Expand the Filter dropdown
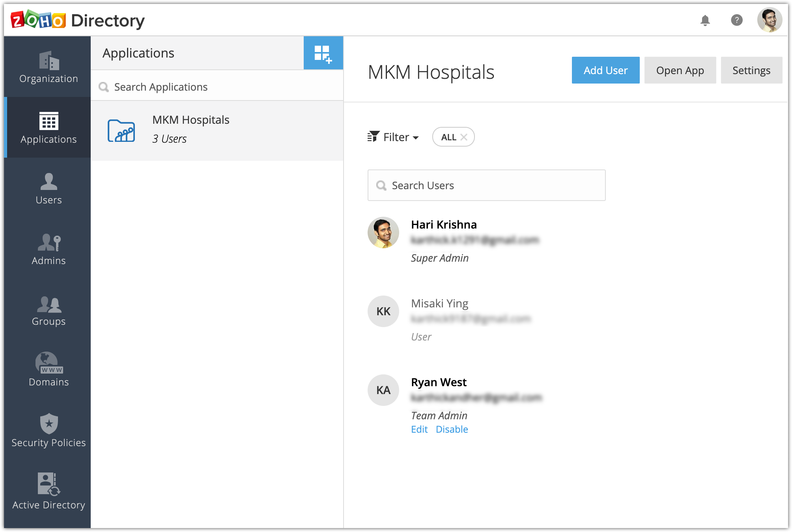This screenshot has width=792, height=532. point(393,137)
